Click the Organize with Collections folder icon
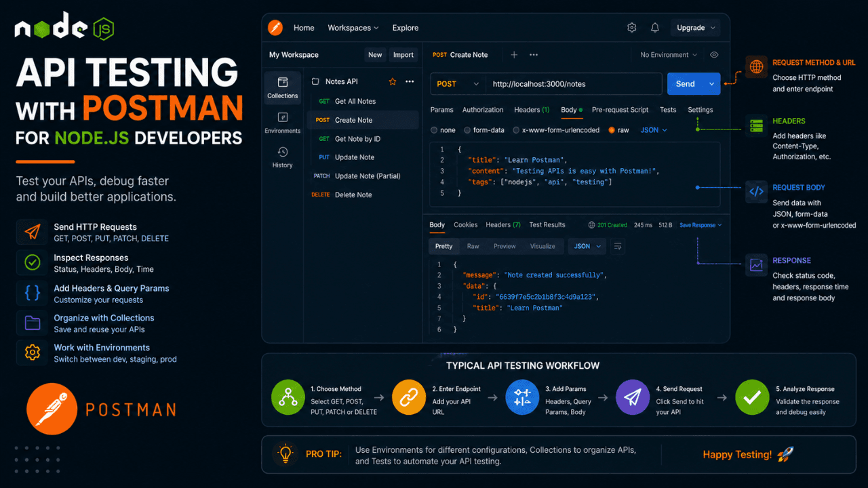The width and height of the screenshot is (868, 488). click(32, 323)
